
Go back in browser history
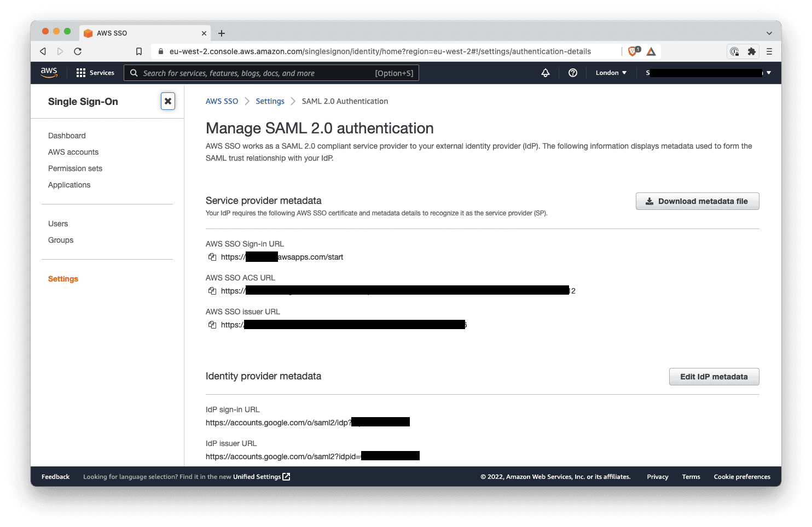coord(43,51)
